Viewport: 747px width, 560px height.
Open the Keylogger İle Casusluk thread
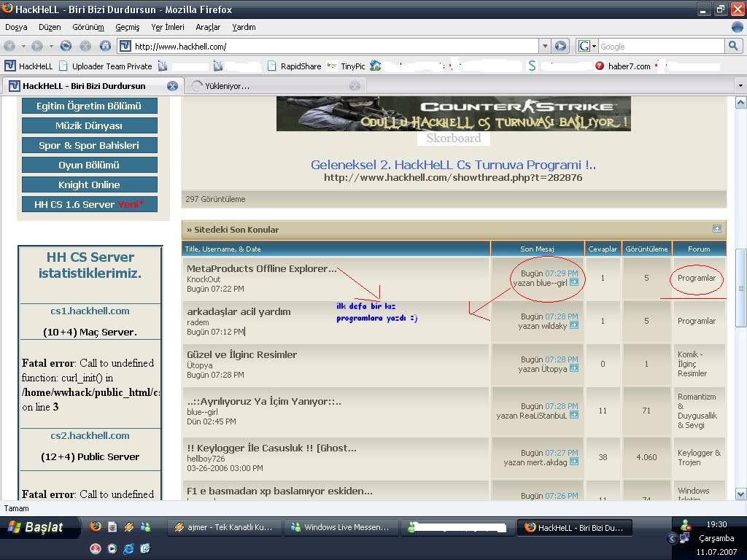tap(271, 448)
